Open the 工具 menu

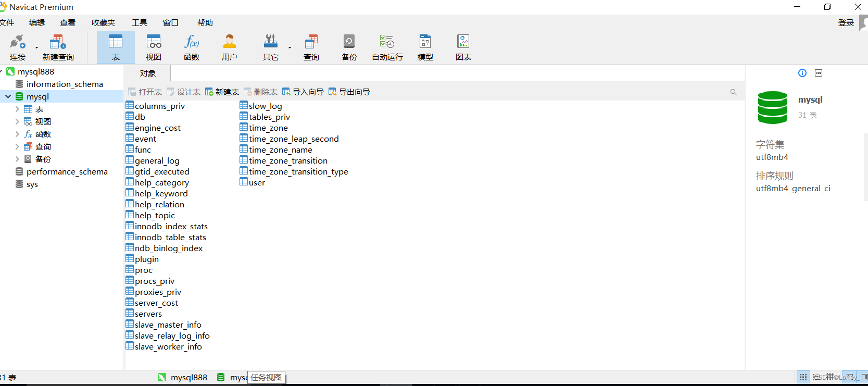[x=140, y=22]
